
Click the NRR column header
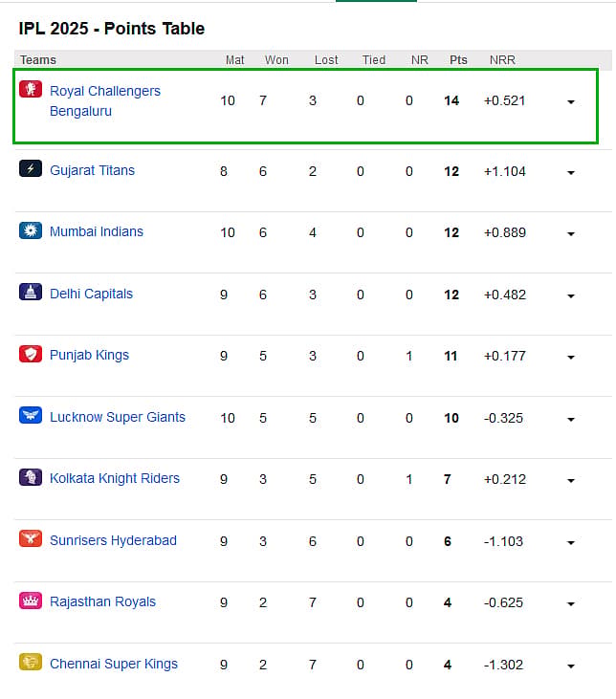tap(502, 59)
